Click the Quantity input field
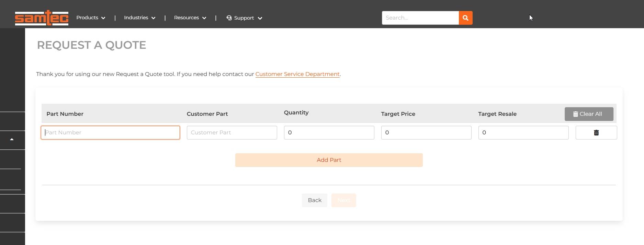The image size is (644, 245). point(329,133)
